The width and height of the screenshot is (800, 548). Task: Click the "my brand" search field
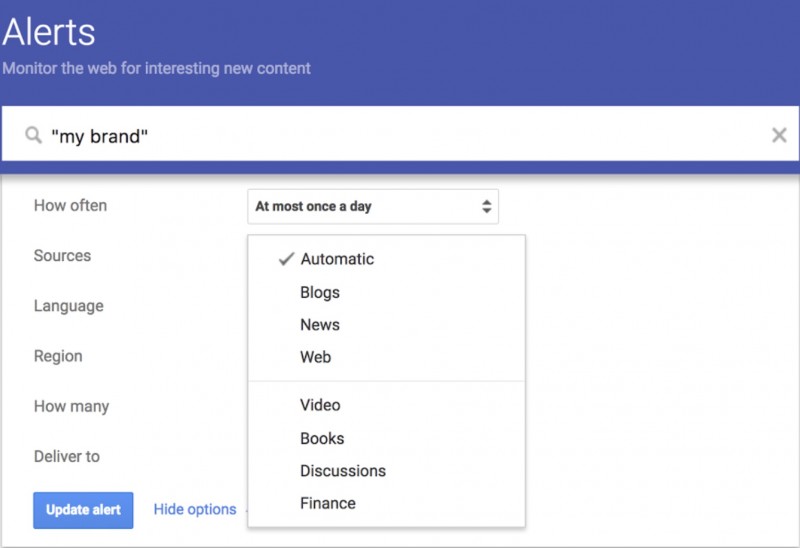pyautogui.click(x=400, y=135)
